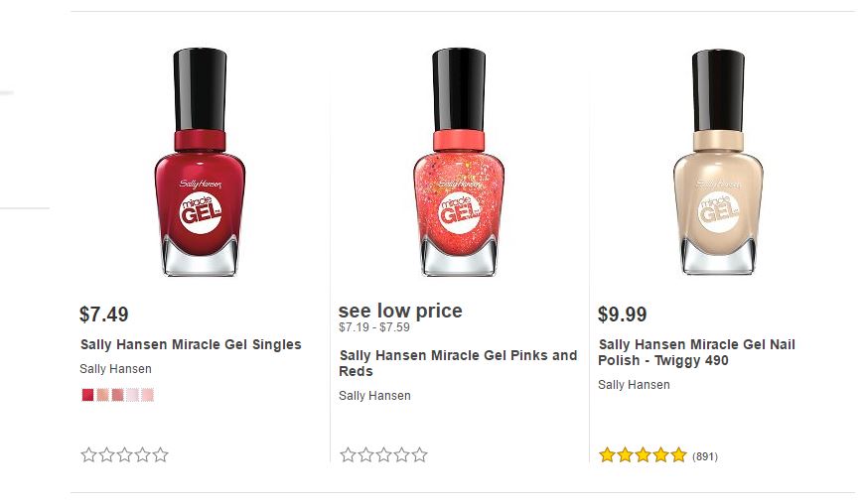This screenshot has width=864, height=504.
Task: Open the coral glitter nail polish image
Action: (x=458, y=163)
